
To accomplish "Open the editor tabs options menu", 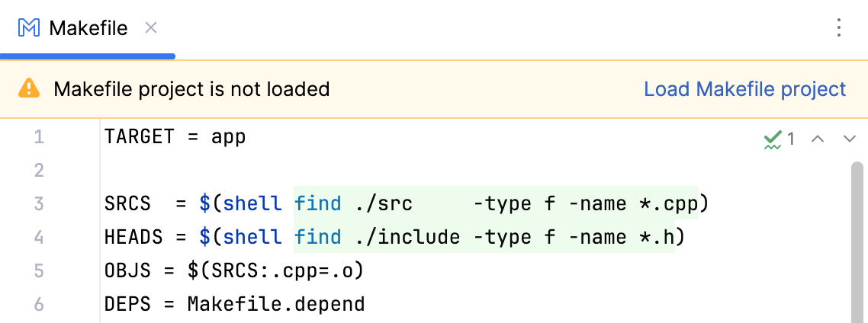I will (839, 28).
